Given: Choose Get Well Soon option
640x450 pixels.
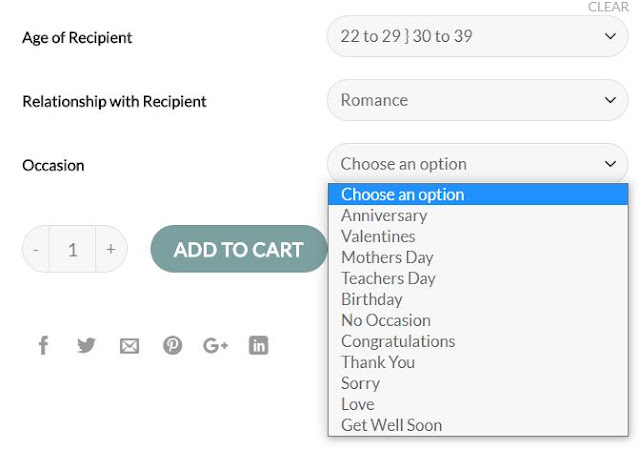Looking at the screenshot, I should click(x=391, y=425).
